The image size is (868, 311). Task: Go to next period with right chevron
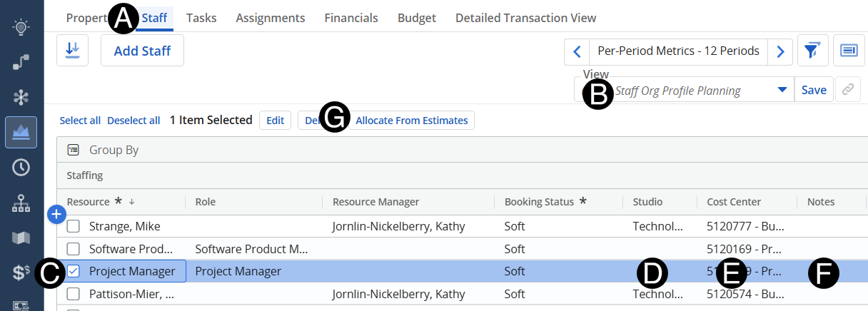click(x=780, y=51)
